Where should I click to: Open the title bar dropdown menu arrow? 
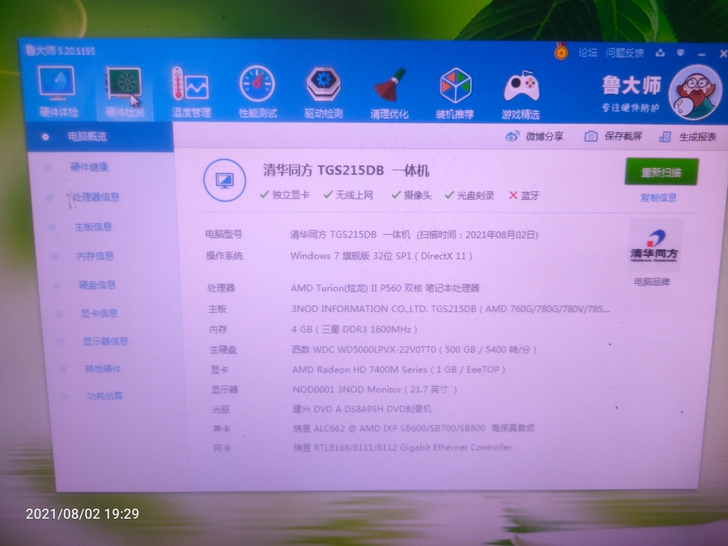click(x=680, y=53)
